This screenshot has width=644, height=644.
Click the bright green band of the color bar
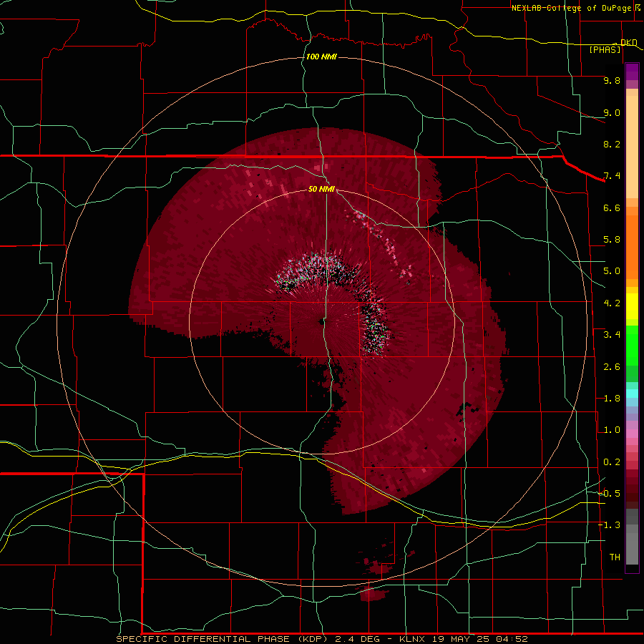pos(632,345)
